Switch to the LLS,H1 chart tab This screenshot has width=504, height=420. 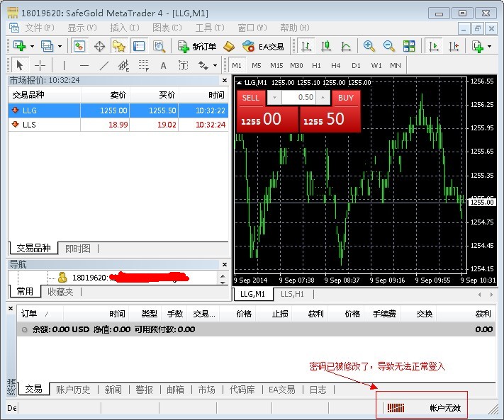[x=292, y=294]
